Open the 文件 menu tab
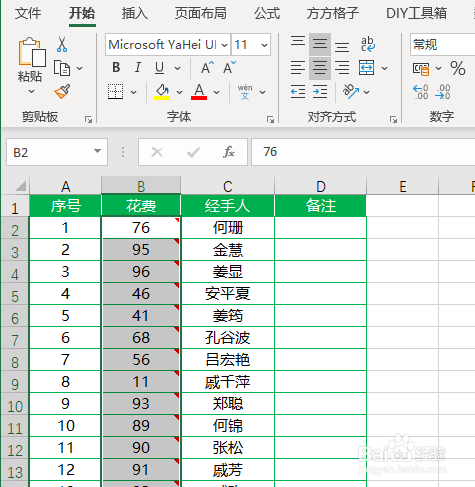Image resolution: width=475 pixels, height=487 pixels. coord(28,13)
